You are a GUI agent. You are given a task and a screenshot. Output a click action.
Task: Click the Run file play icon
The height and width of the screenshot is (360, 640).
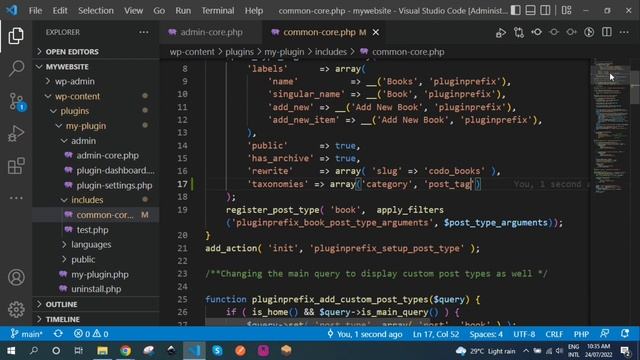coord(501,32)
